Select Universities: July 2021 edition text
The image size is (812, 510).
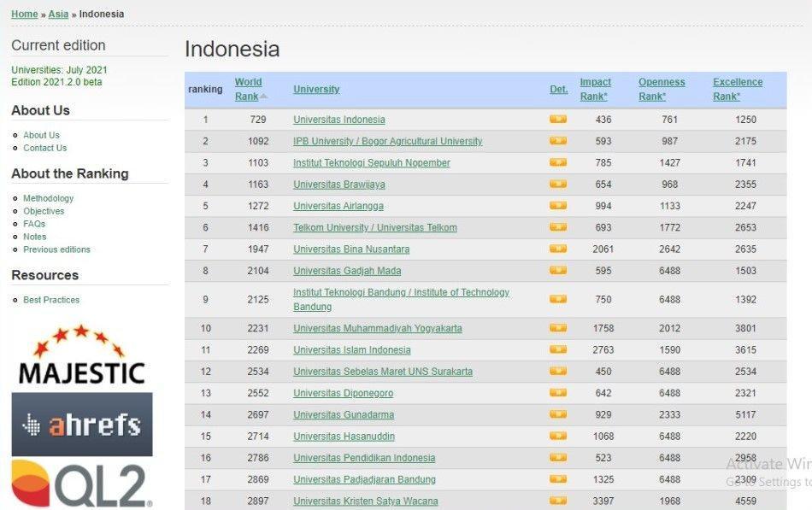[59, 70]
